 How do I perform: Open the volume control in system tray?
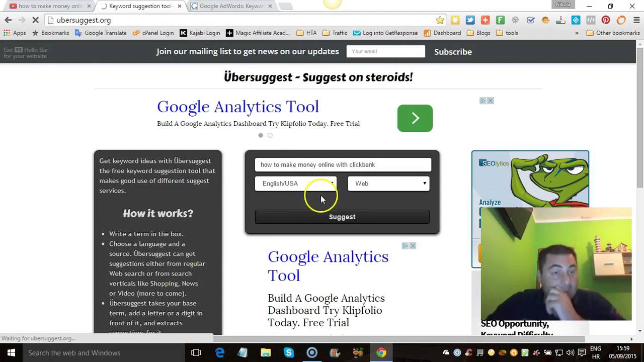click(570, 352)
